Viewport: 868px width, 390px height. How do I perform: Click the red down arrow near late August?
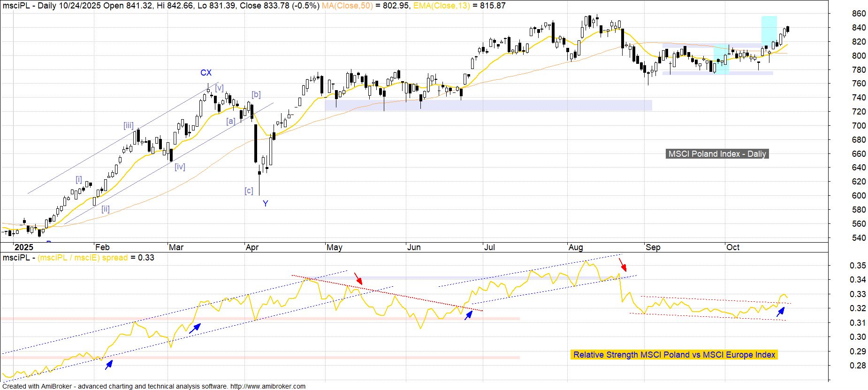[623, 265]
